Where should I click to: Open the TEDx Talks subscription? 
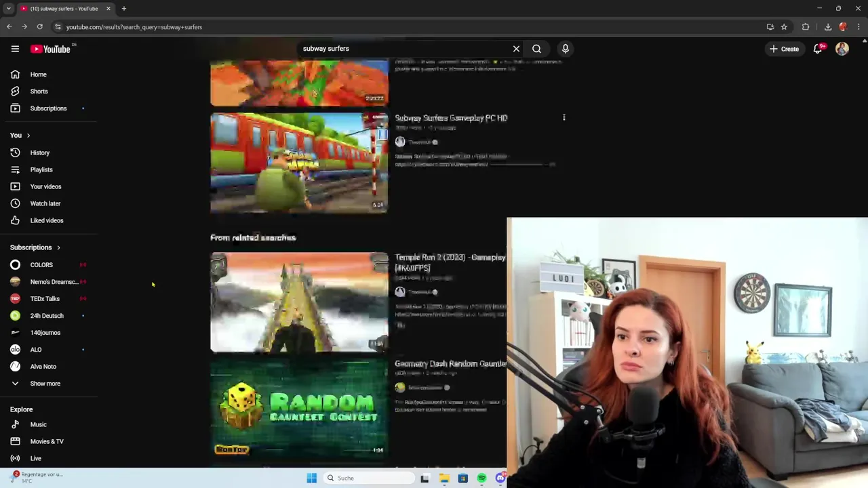49,299
